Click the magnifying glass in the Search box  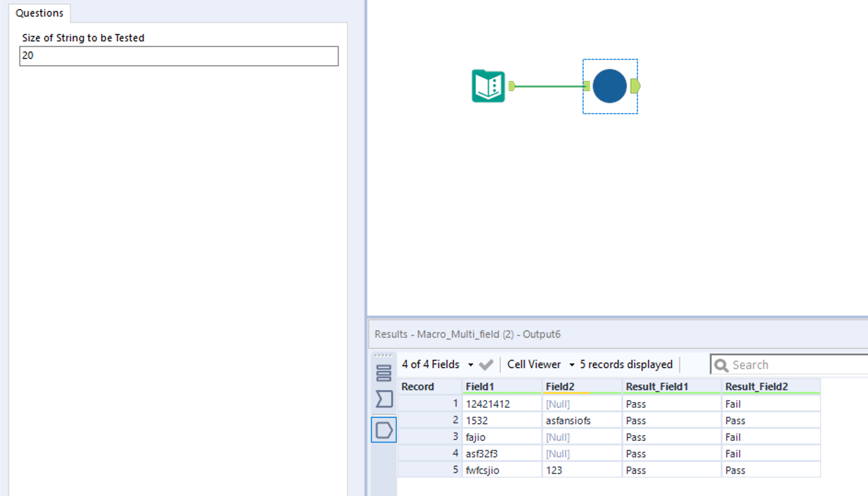722,364
